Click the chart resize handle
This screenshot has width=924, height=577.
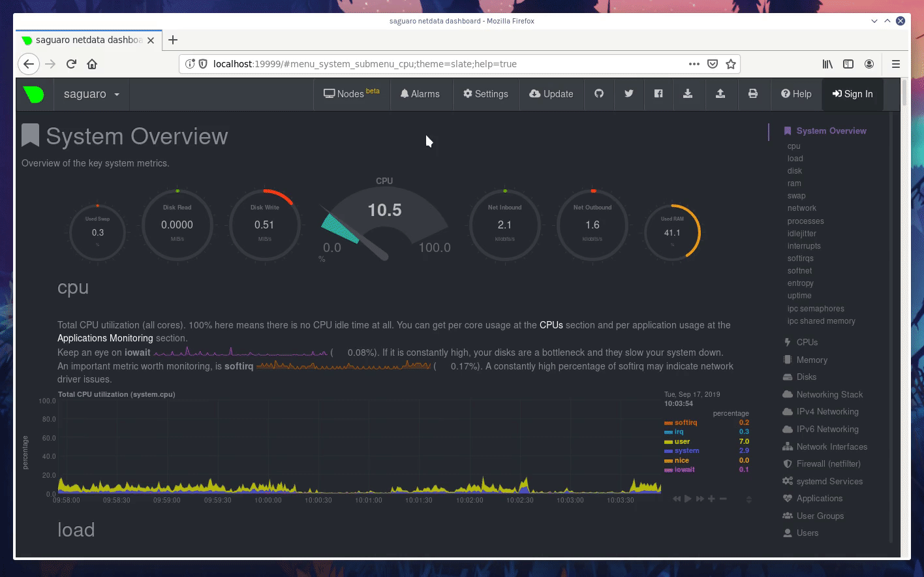pyautogui.click(x=749, y=499)
